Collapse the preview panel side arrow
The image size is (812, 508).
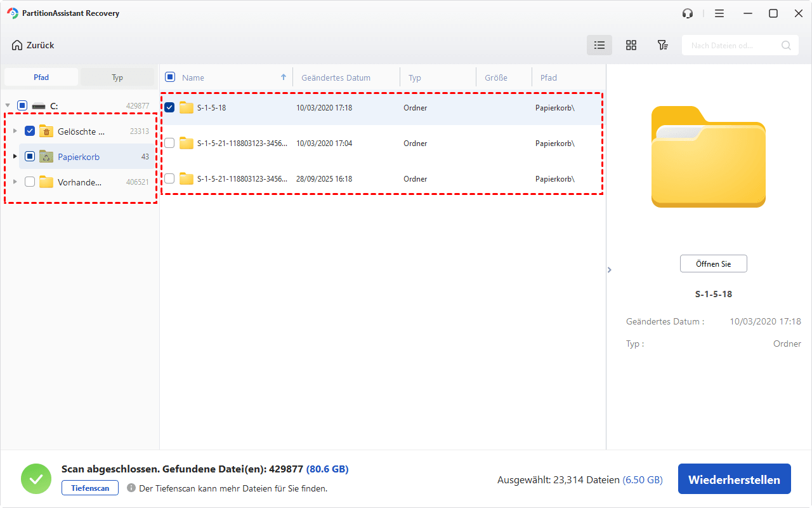610,270
